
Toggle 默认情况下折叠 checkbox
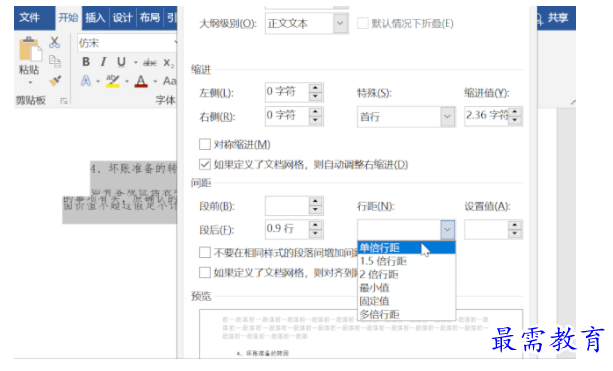coord(362,23)
